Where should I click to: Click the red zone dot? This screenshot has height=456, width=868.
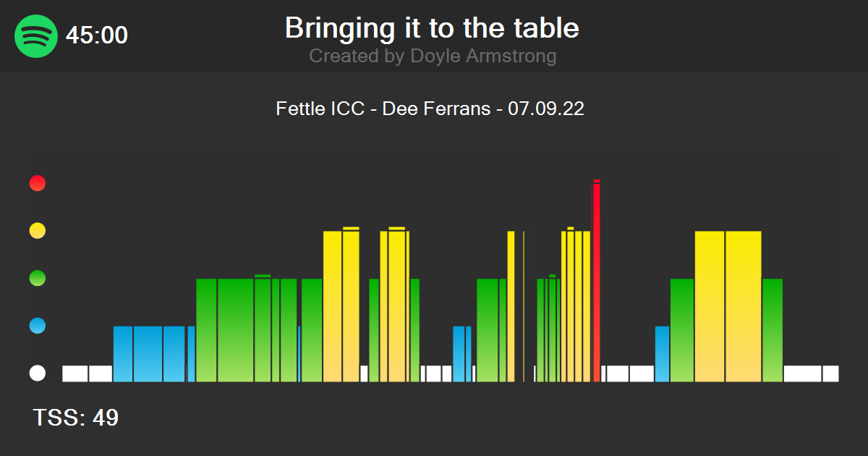point(38,184)
